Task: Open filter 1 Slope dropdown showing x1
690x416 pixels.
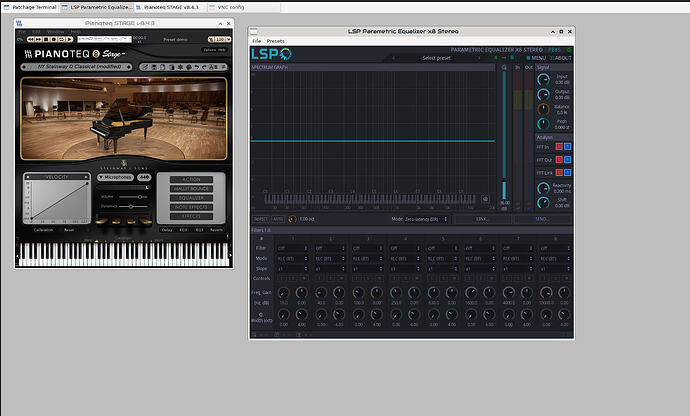Action: [293, 269]
